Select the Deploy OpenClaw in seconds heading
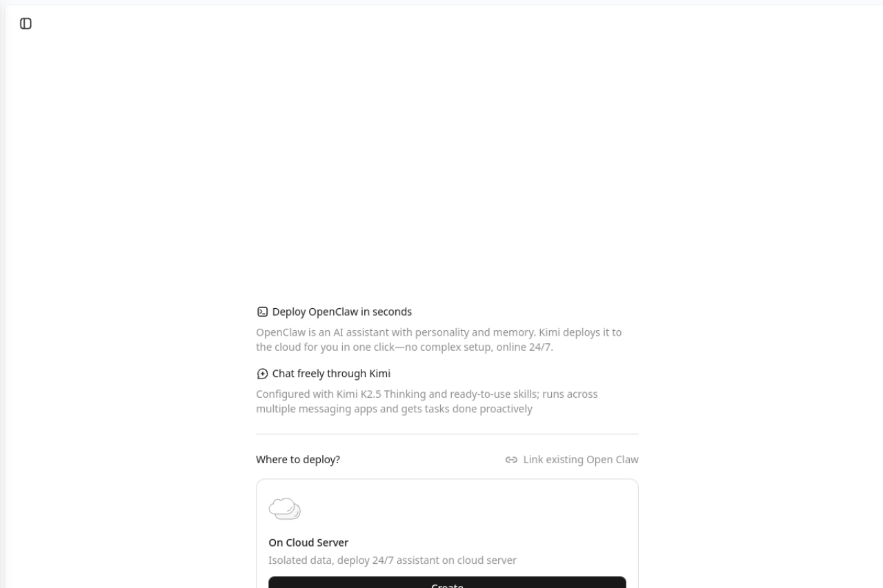 click(342, 312)
